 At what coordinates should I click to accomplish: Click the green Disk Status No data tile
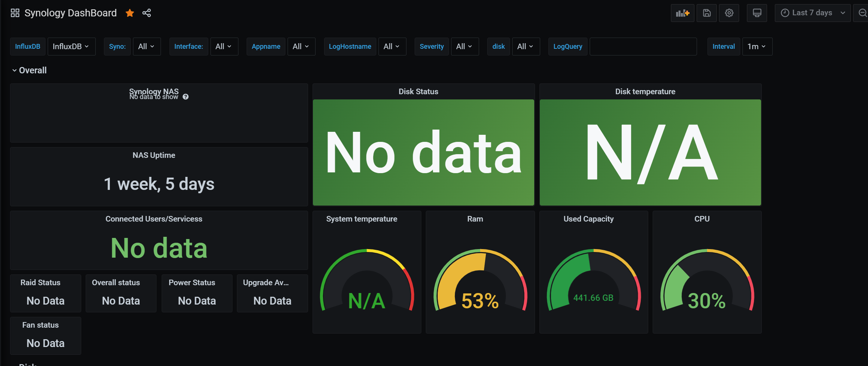[x=424, y=152]
